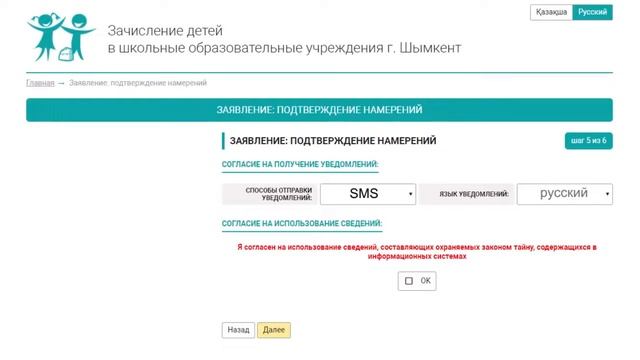Open the Главная breadcrumb link

pyautogui.click(x=40, y=83)
